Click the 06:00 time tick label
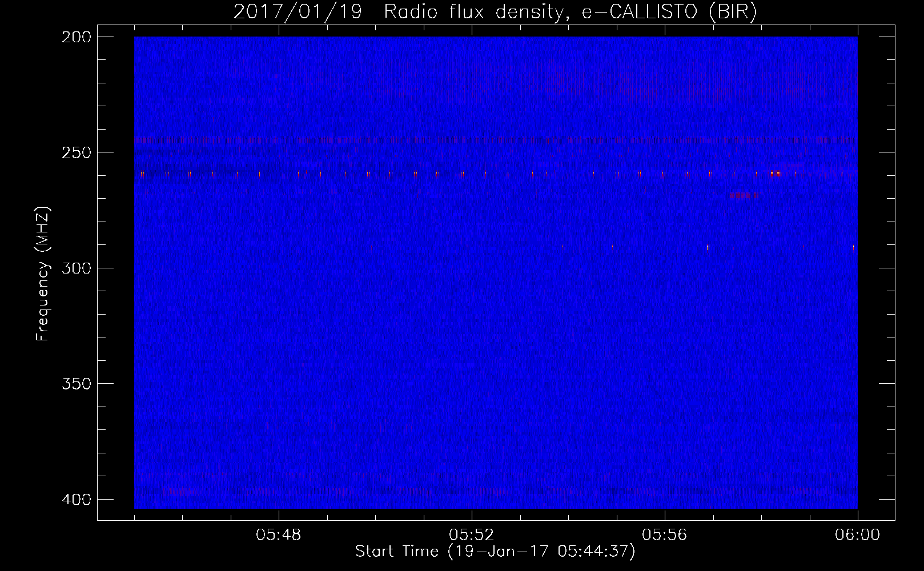The image size is (924, 571). tap(858, 535)
